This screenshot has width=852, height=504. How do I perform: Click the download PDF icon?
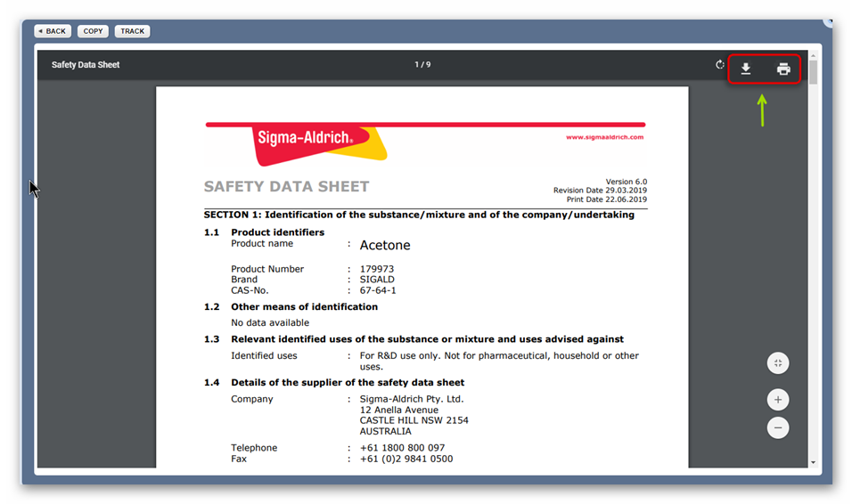745,69
